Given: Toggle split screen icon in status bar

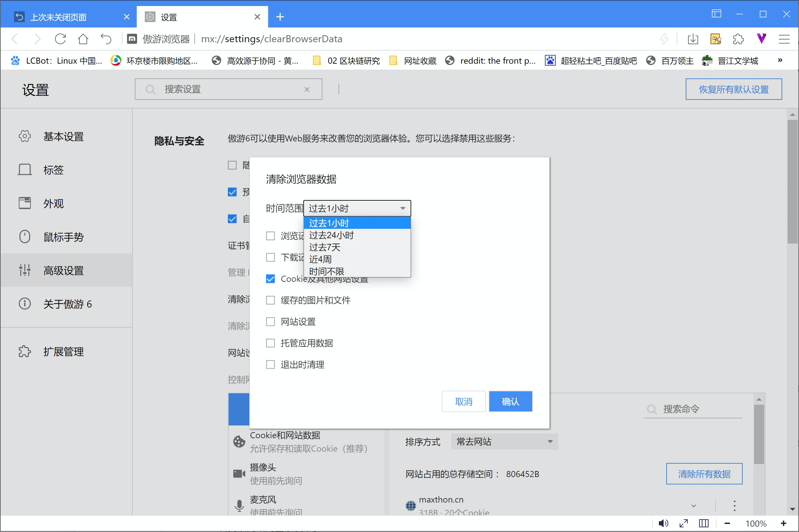Looking at the screenshot, I should coord(703,524).
